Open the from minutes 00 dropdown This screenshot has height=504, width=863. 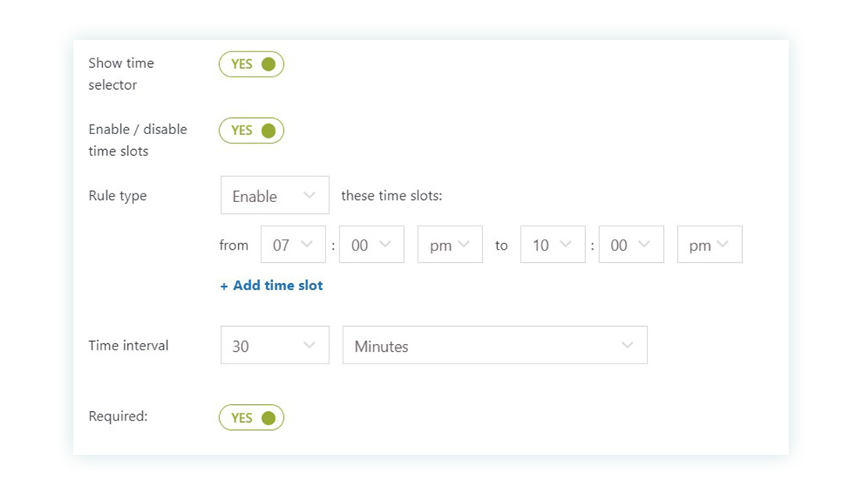(x=371, y=245)
